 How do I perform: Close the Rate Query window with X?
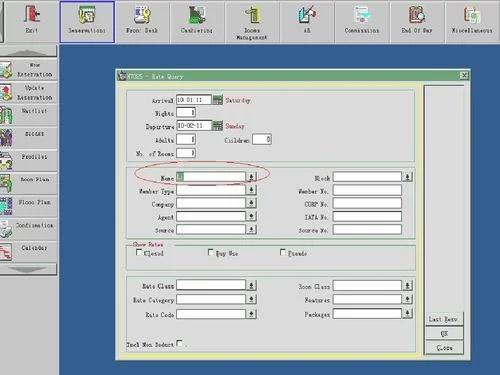pyautogui.click(x=464, y=76)
